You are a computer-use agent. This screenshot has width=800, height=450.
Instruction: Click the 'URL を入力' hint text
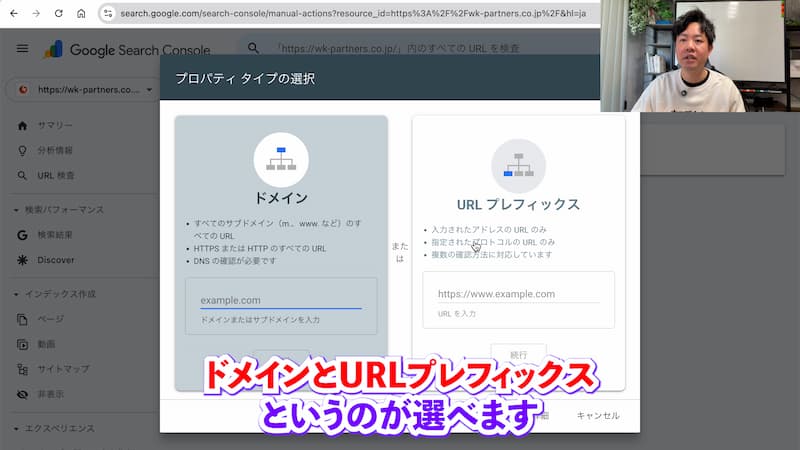click(457, 314)
